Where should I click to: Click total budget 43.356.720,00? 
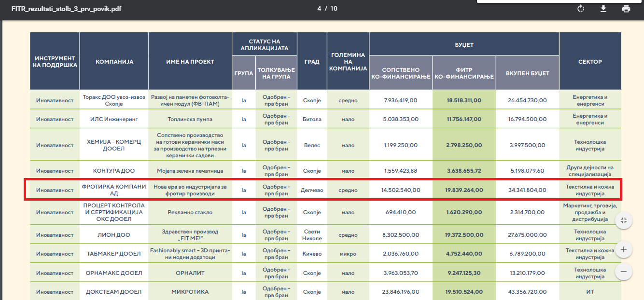click(527, 292)
